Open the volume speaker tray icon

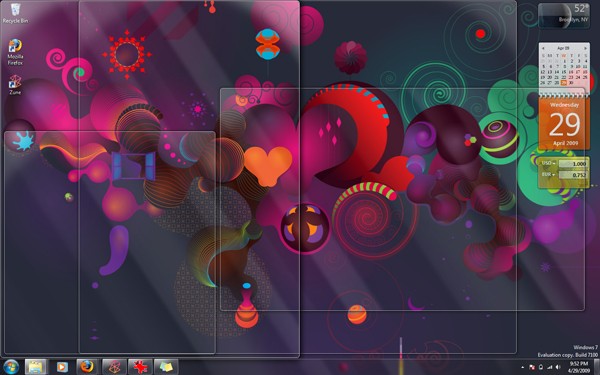tap(558, 367)
